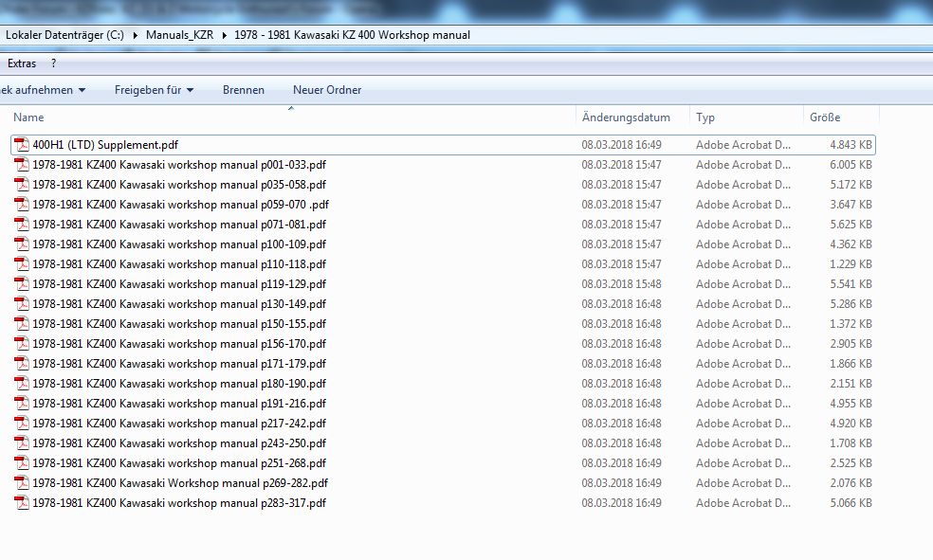Click PDF icon for manual p110-118.pdf

[x=22, y=264]
